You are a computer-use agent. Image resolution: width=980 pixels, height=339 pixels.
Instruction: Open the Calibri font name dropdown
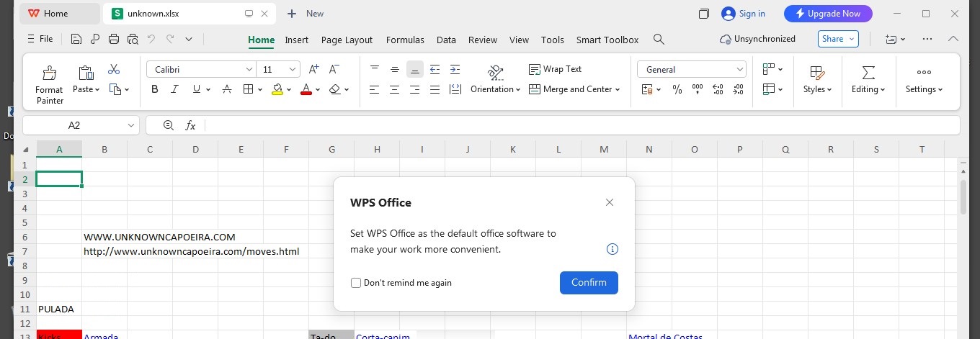pyautogui.click(x=249, y=70)
